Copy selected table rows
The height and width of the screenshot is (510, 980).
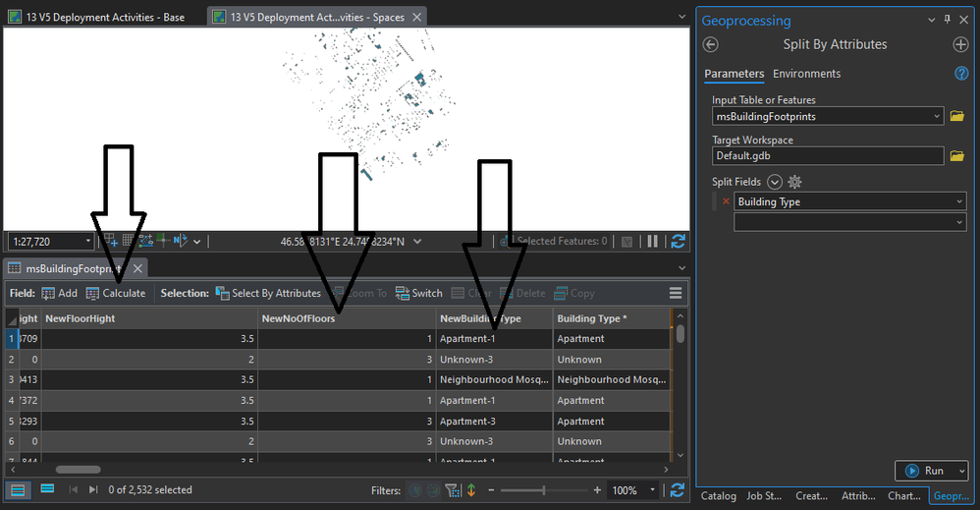574,293
